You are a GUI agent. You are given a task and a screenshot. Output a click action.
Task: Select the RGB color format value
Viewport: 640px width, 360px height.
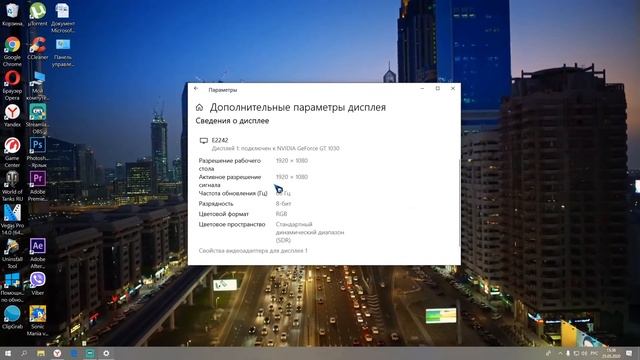pos(281,214)
